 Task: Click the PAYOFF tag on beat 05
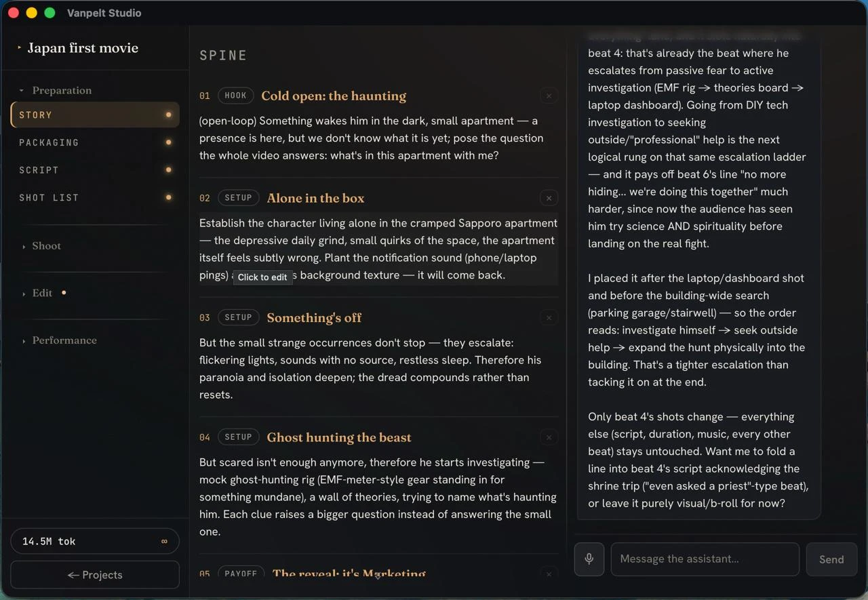tap(241, 574)
